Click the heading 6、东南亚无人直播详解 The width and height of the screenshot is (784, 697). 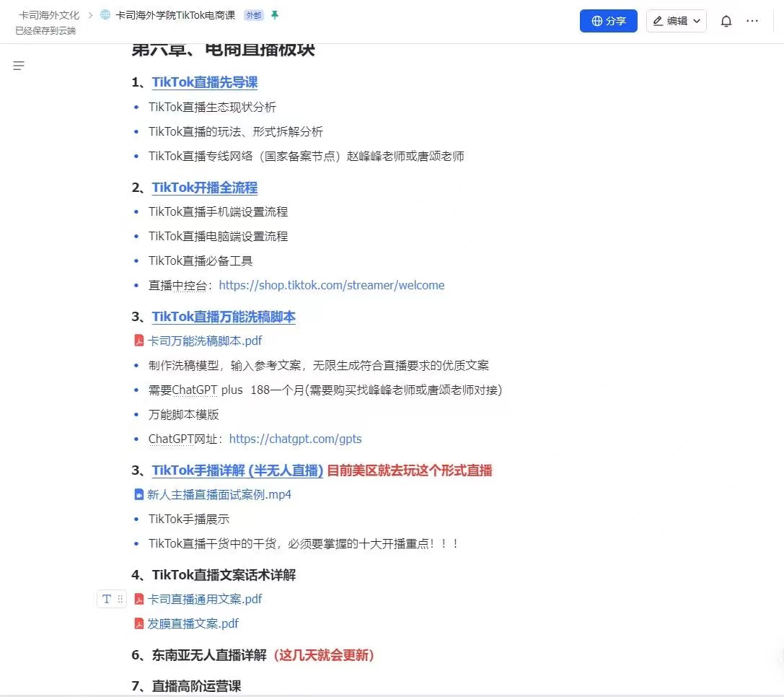pos(199,655)
